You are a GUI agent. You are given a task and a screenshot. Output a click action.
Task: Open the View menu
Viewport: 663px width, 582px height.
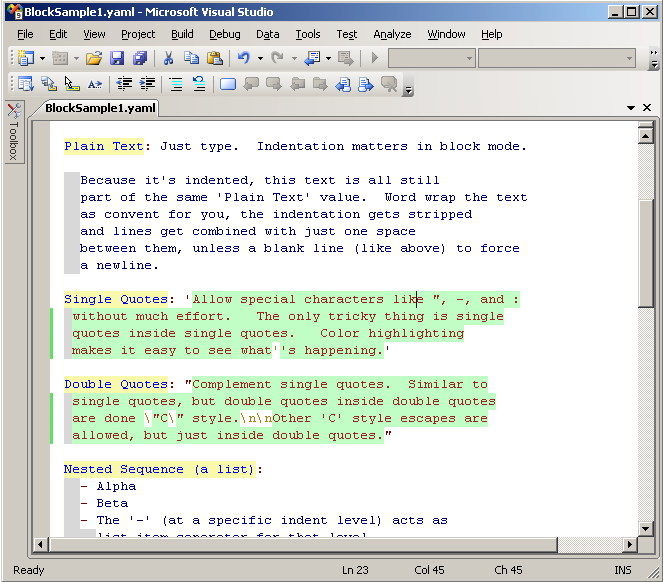click(94, 34)
